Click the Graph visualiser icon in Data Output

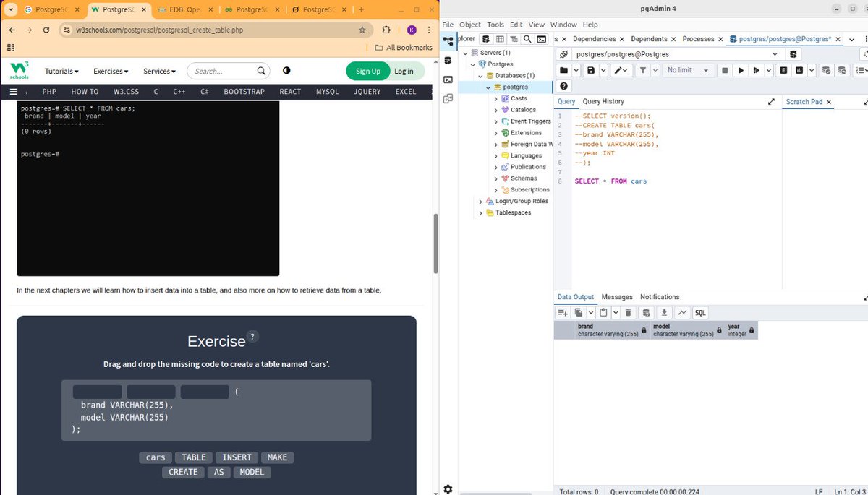pyautogui.click(x=683, y=313)
